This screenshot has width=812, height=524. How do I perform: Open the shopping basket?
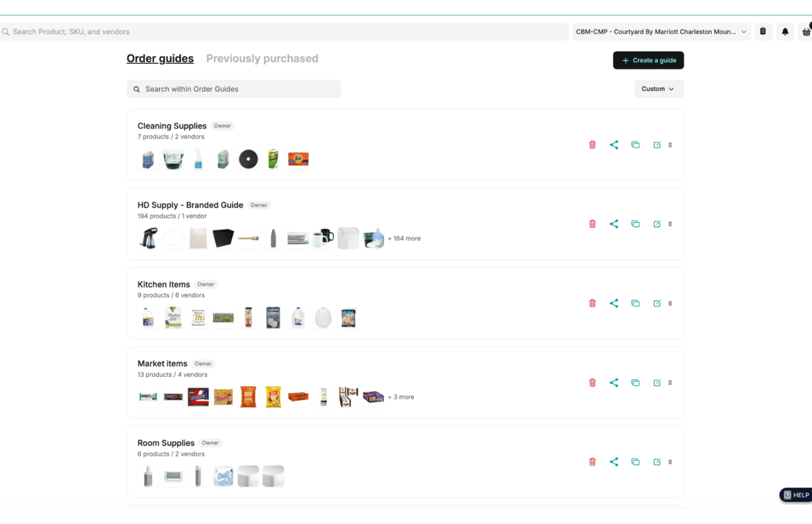tap(806, 31)
